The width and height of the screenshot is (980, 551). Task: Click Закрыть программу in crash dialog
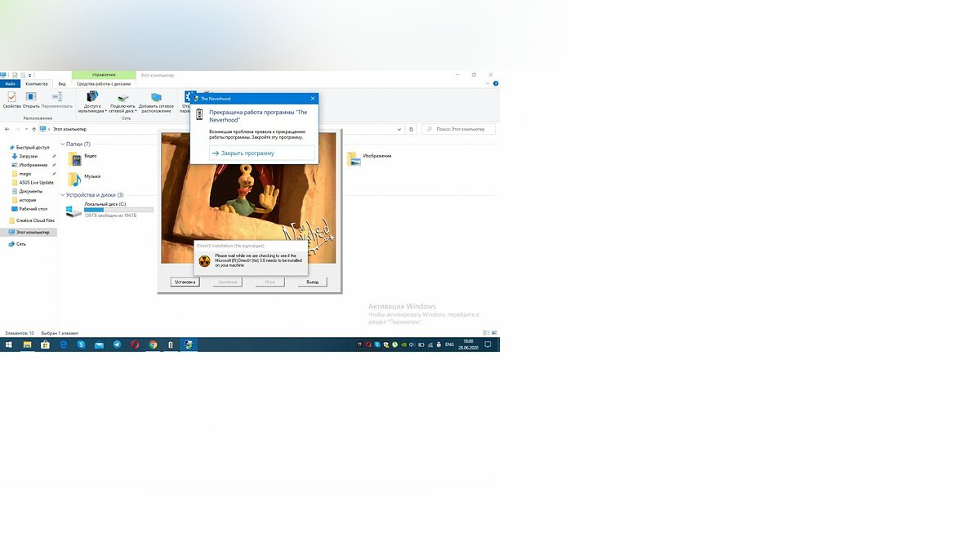tap(247, 153)
